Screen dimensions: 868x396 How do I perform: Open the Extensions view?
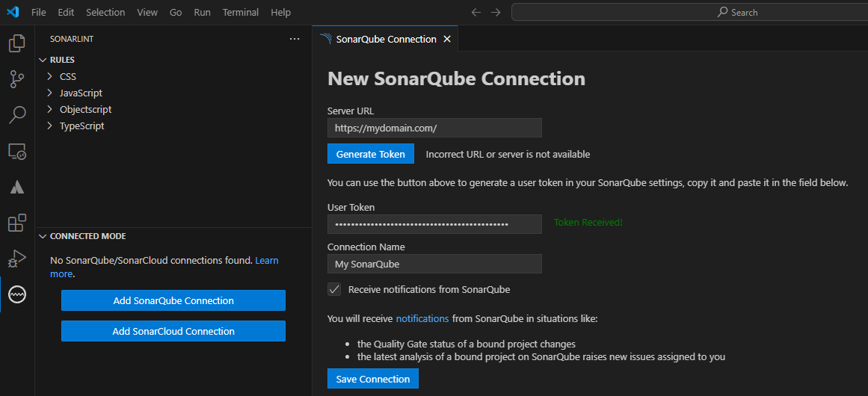tap(17, 223)
